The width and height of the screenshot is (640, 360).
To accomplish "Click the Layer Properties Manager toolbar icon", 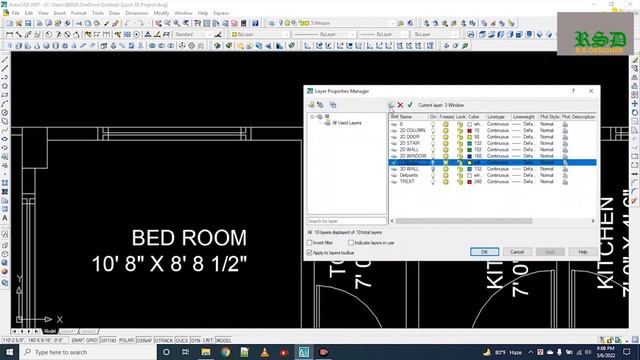I will (x=271, y=23).
